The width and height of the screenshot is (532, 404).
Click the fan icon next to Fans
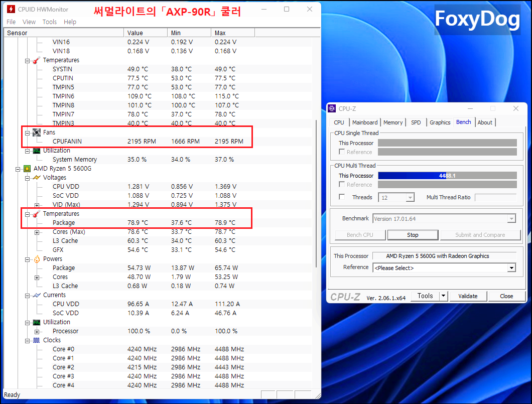click(x=36, y=132)
